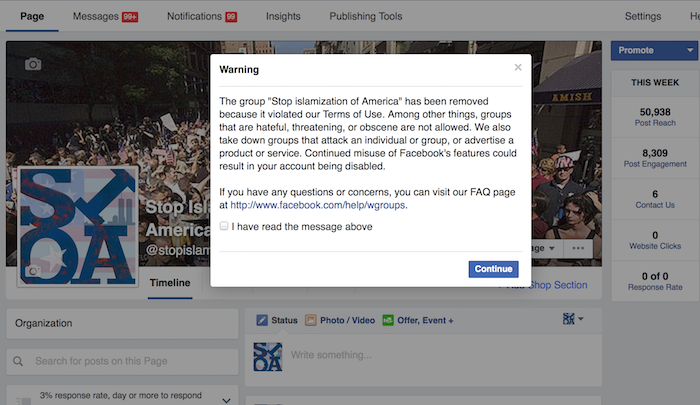Open the facebook.com/help/wgroups FAQ link

pos(317,205)
